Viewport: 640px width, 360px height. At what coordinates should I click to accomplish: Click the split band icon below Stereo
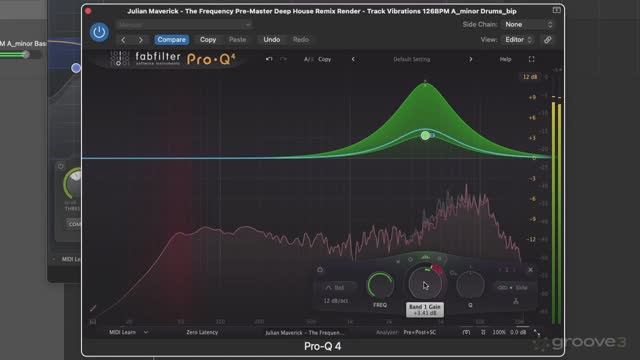tap(516, 301)
